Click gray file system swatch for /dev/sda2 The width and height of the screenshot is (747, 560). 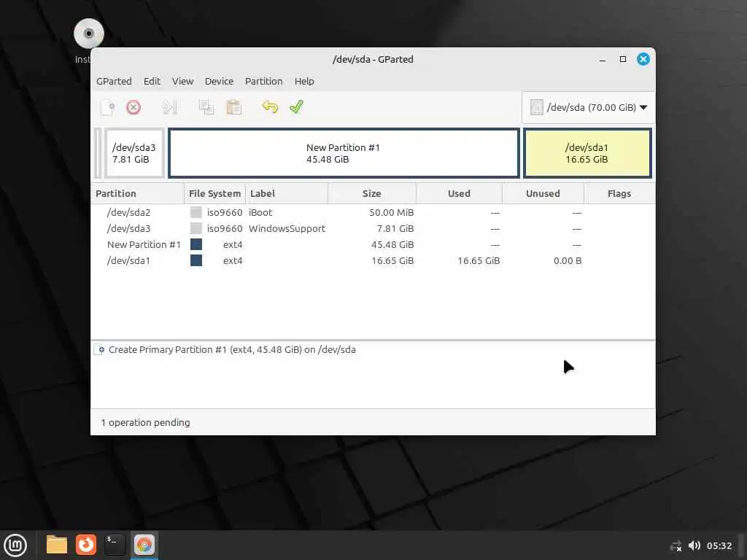click(196, 212)
